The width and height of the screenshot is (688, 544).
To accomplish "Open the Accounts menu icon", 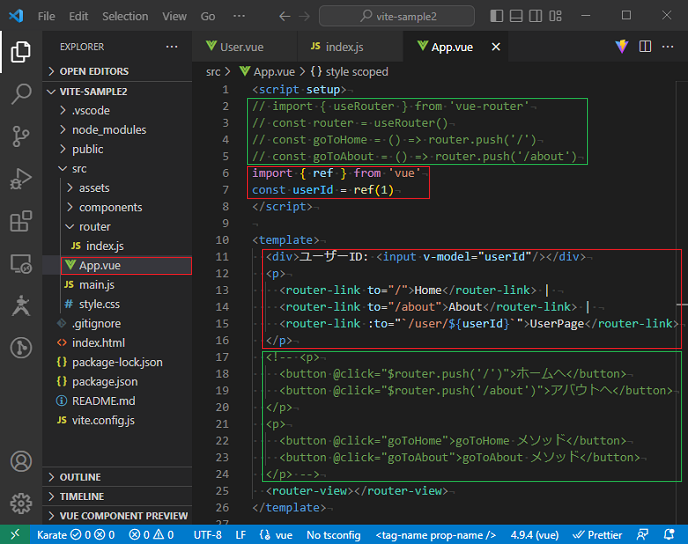I will [21, 461].
